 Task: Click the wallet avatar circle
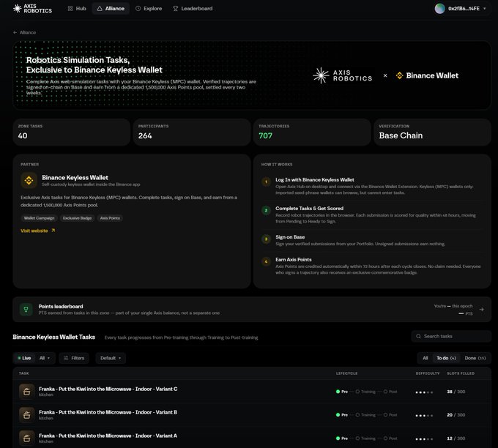pyautogui.click(x=439, y=9)
